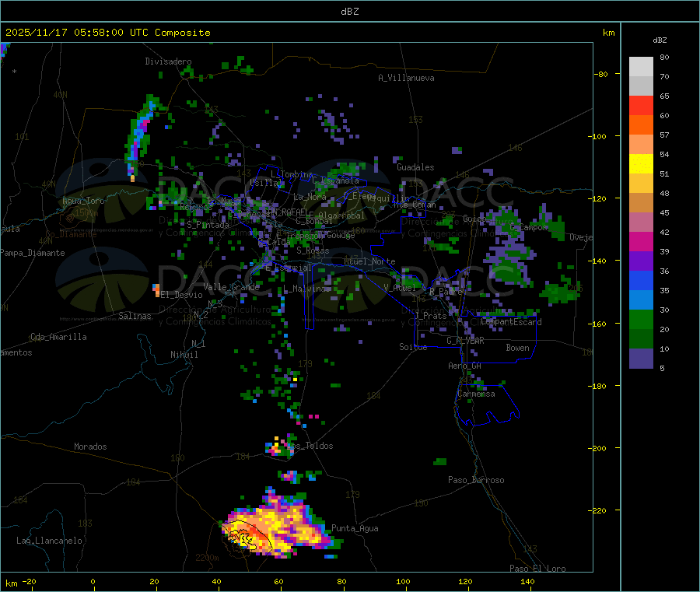Select the Los_Toldos label
The width and height of the screenshot is (700, 592).
310,446
